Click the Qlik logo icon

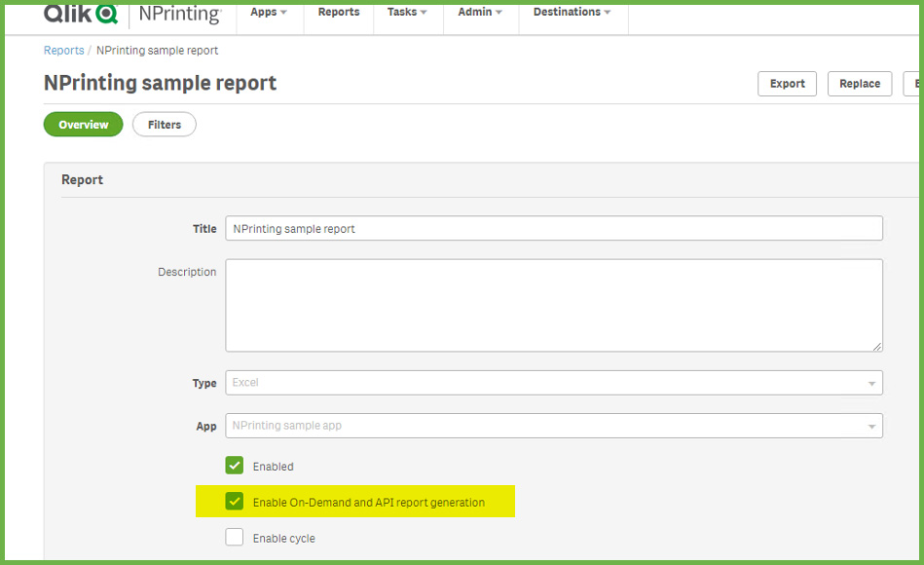pos(81,13)
